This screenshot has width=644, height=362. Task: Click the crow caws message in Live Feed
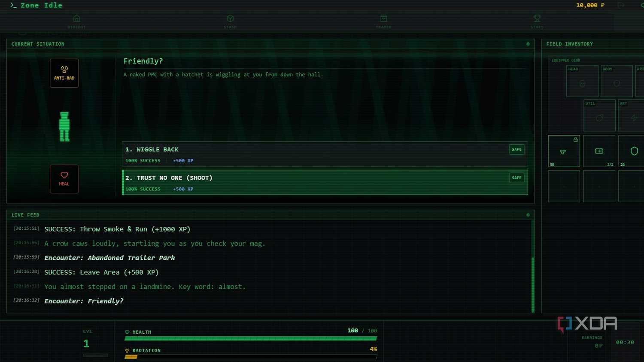[x=155, y=243]
